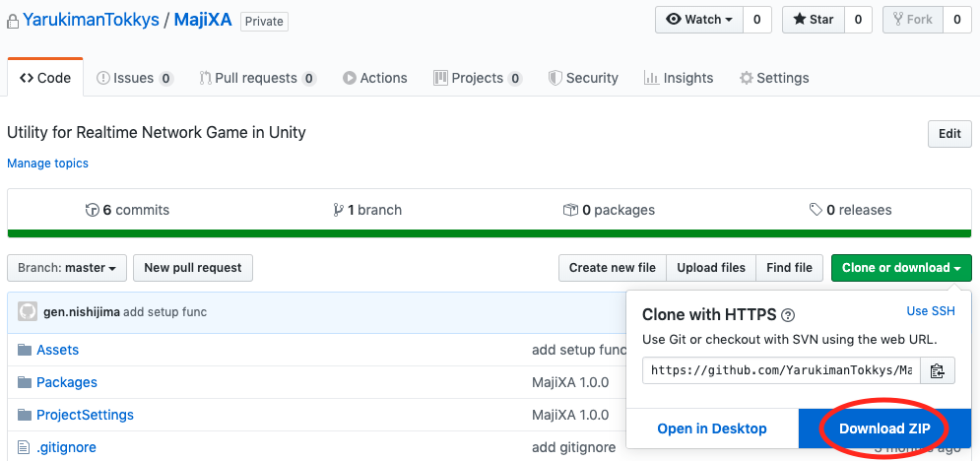Viewport: 980px width, 461px height.
Task: Click the stargazers count 0
Action: [858, 20]
